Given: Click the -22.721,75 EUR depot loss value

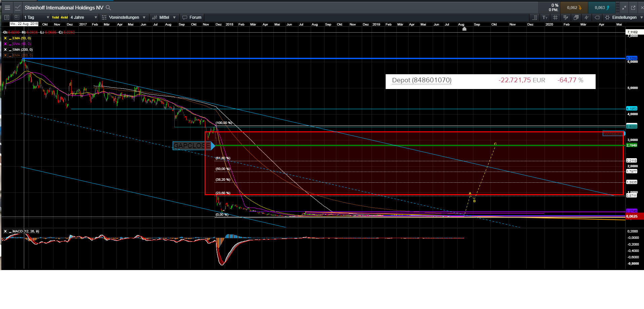Looking at the screenshot, I should pyautogui.click(x=522, y=80).
